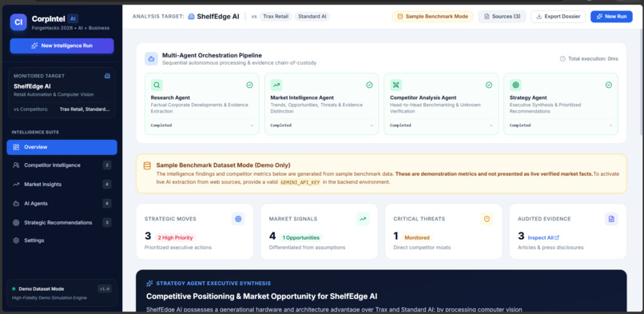Screen dimensions: 644x314
Task: Click the Total execution clock icon
Action: (x=563, y=58)
